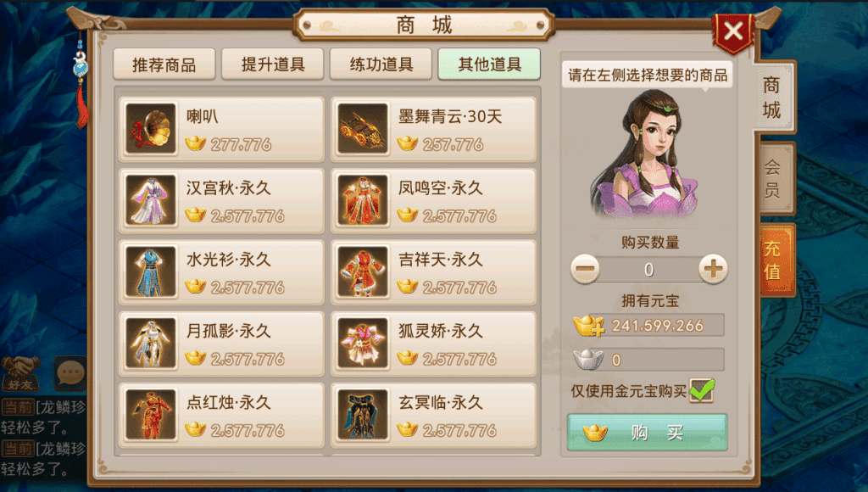Click the gold ingot plus recharge icon
Viewport: 868px width, 492px height.
(x=588, y=325)
